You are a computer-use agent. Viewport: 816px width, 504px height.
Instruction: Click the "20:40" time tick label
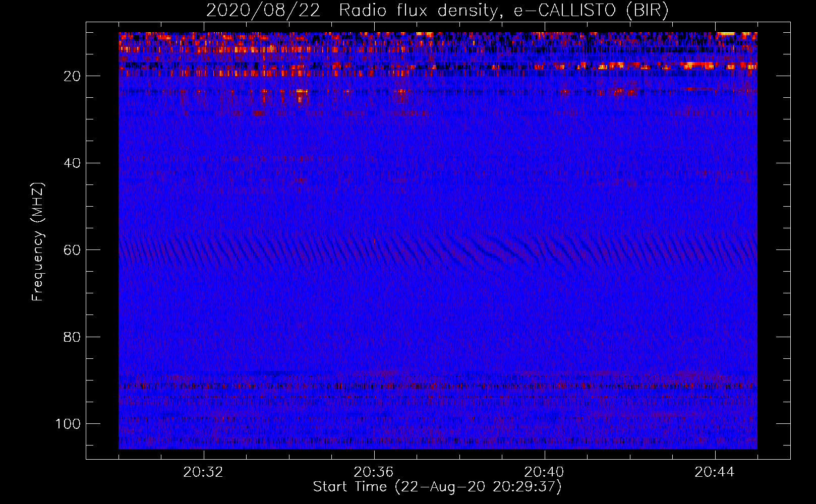[x=544, y=472]
